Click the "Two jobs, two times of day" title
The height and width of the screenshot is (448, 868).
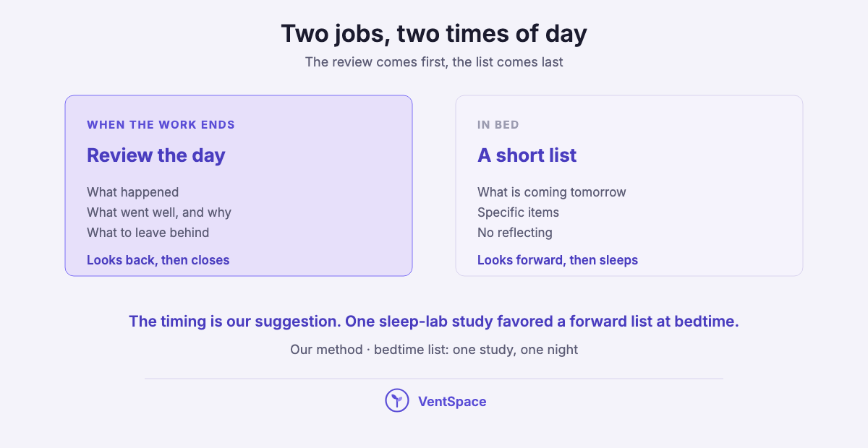point(434,34)
